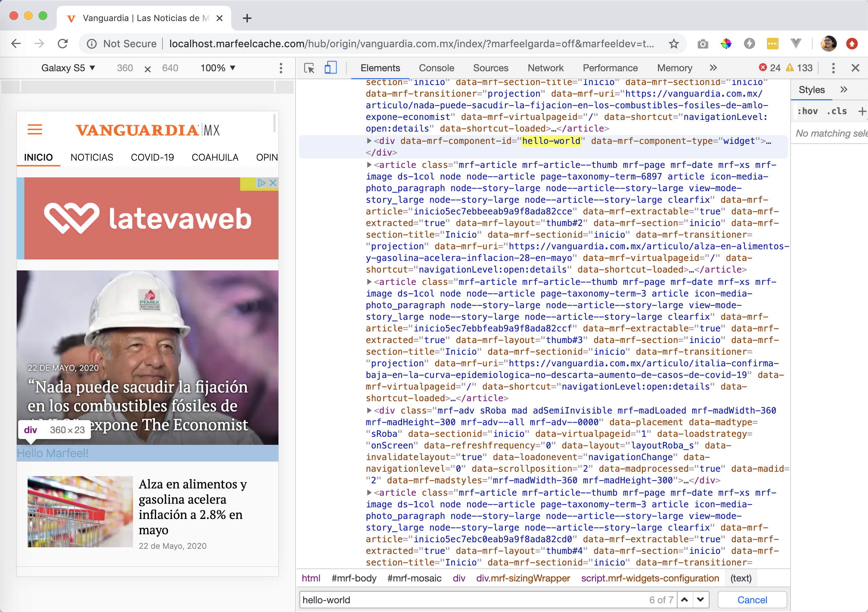The width and height of the screenshot is (868, 612).
Task: Open a new browser tab
Action: point(247,18)
